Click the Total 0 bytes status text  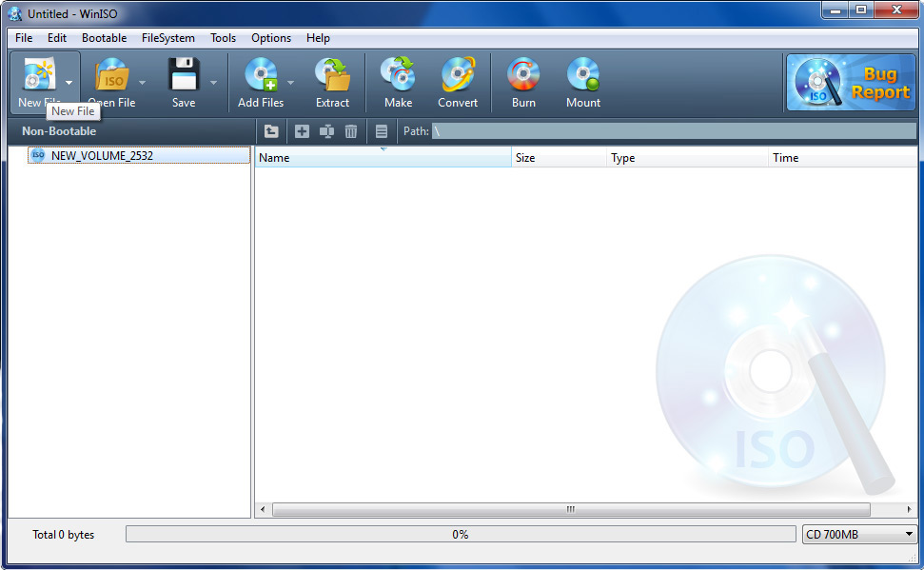coord(63,535)
